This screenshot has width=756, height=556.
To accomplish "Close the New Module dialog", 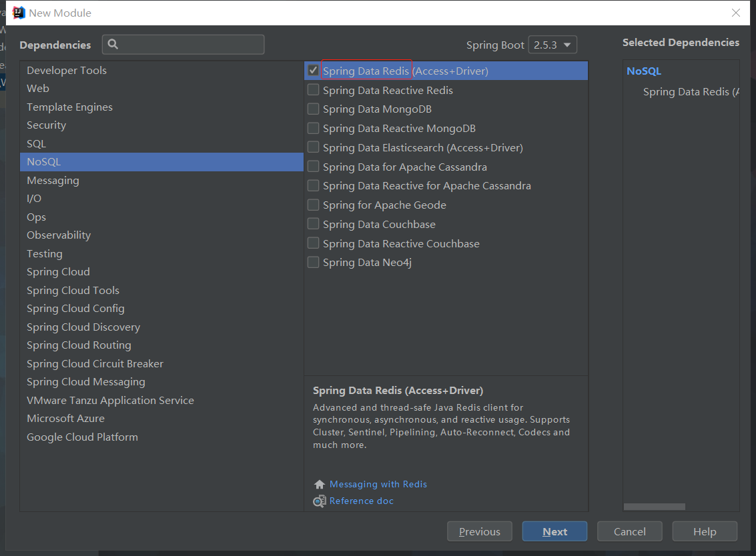I will click(x=736, y=13).
